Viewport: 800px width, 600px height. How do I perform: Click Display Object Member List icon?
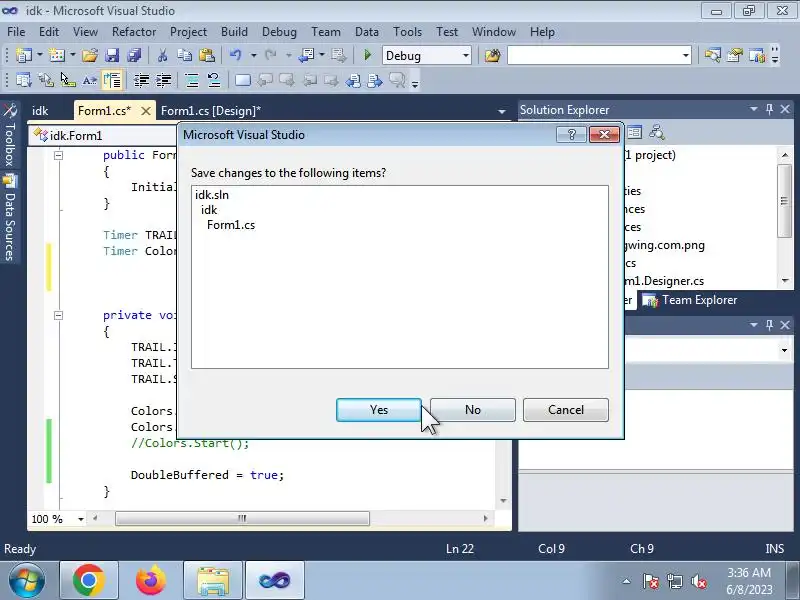(23, 80)
